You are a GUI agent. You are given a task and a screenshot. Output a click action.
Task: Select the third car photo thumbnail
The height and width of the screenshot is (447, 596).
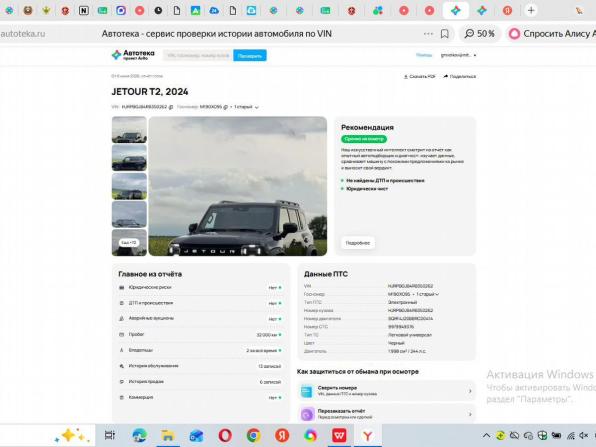point(129,186)
